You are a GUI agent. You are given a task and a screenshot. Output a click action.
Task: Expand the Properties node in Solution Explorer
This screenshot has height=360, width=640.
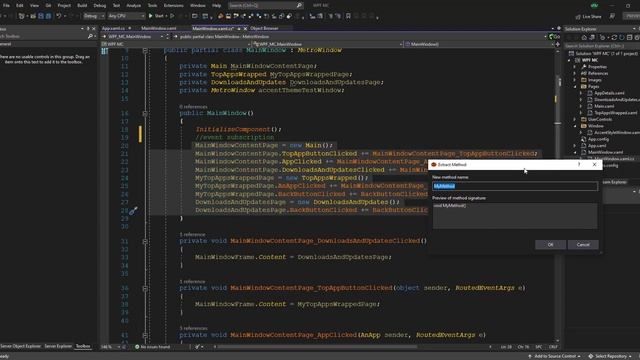575,67
